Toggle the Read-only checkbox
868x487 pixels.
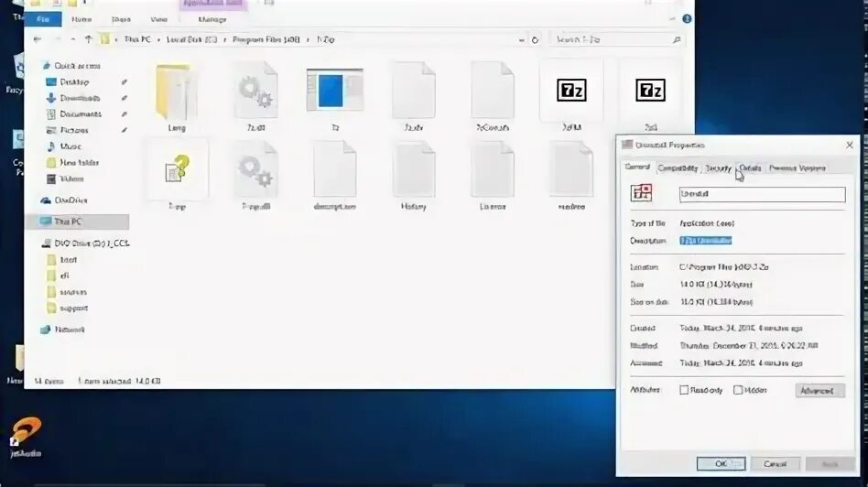(684, 390)
